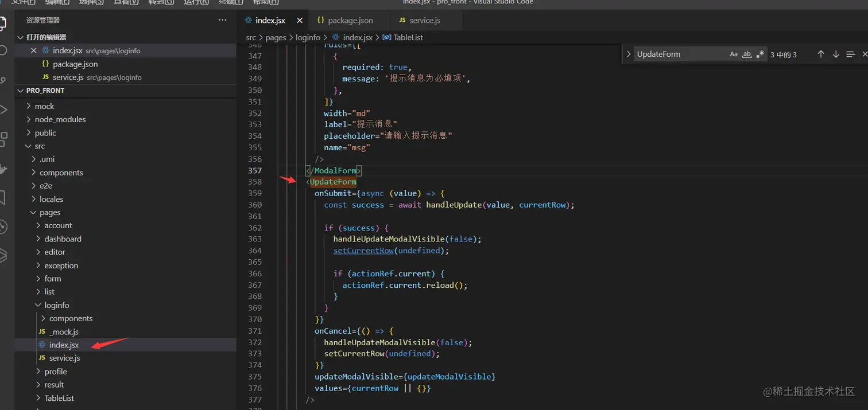
Task: Collapse the src folder
Action: coord(40,146)
